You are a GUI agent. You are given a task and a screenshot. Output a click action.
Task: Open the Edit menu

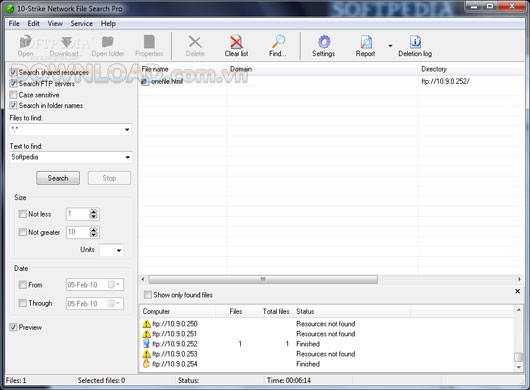point(33,23)
